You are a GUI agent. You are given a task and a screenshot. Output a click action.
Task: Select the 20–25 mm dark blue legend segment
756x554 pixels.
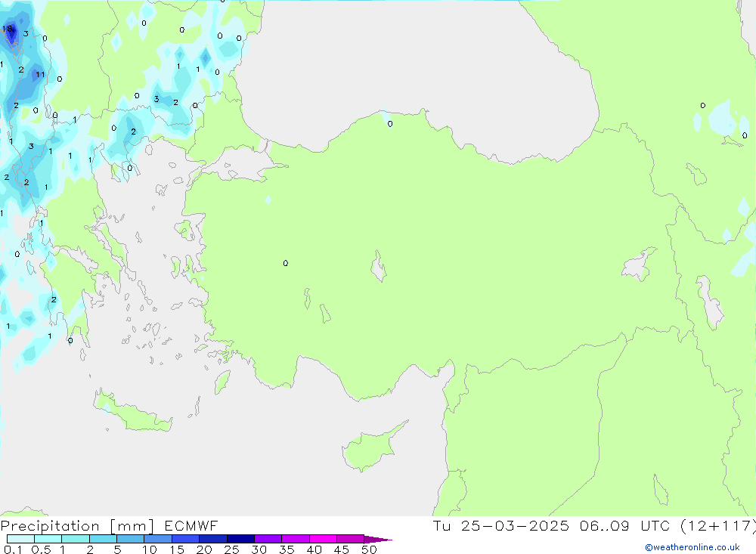[x=213, y=539]
